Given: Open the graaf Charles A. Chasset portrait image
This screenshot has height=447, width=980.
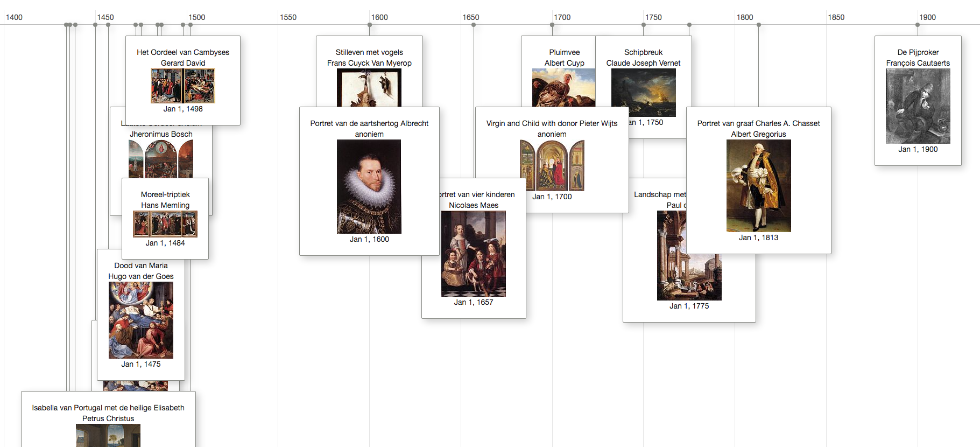Looking at the screenshot, I should point(759,186).
